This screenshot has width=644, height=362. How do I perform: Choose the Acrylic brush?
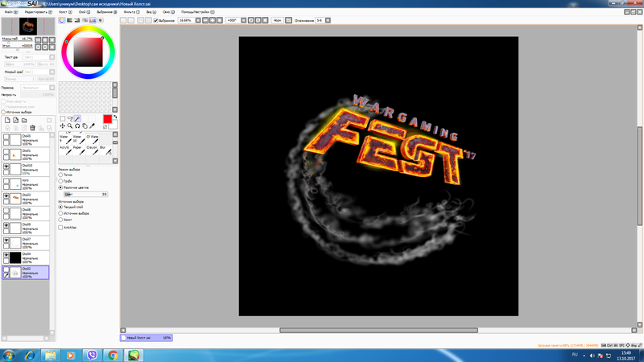[65, 150]
